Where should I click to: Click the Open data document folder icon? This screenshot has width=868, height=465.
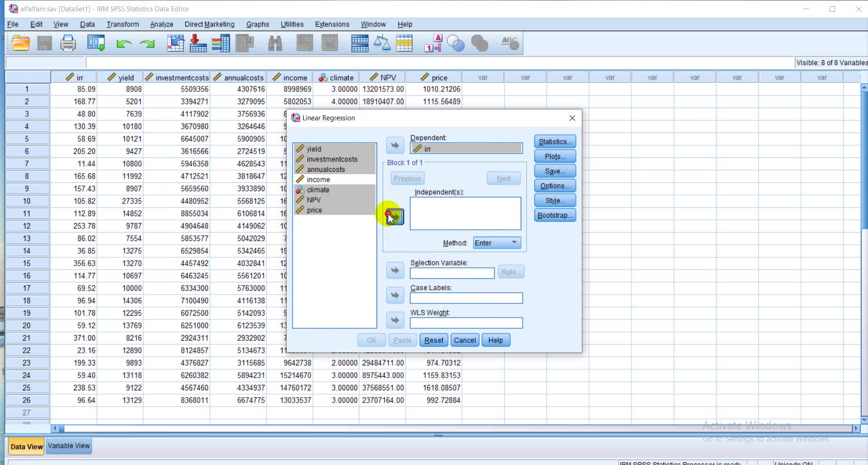(x=21, y=43)
